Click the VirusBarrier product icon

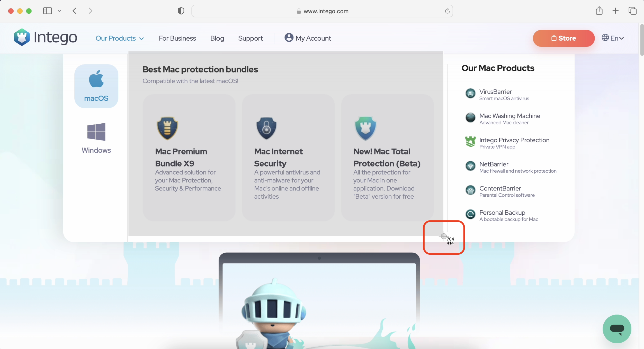470,93
